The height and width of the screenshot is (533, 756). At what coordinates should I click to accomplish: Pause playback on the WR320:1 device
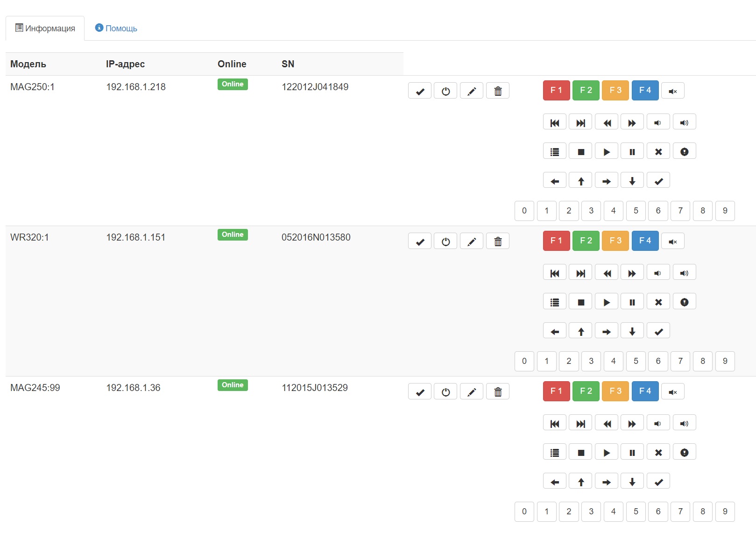pyautogui.click(x=632, y=302)
